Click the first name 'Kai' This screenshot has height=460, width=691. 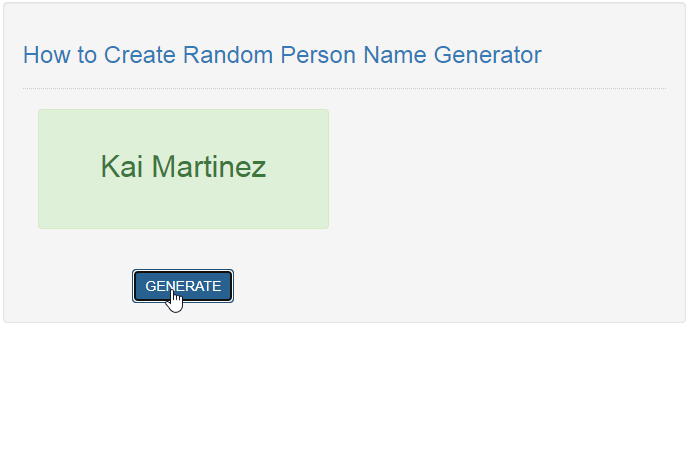coord(122,167)
